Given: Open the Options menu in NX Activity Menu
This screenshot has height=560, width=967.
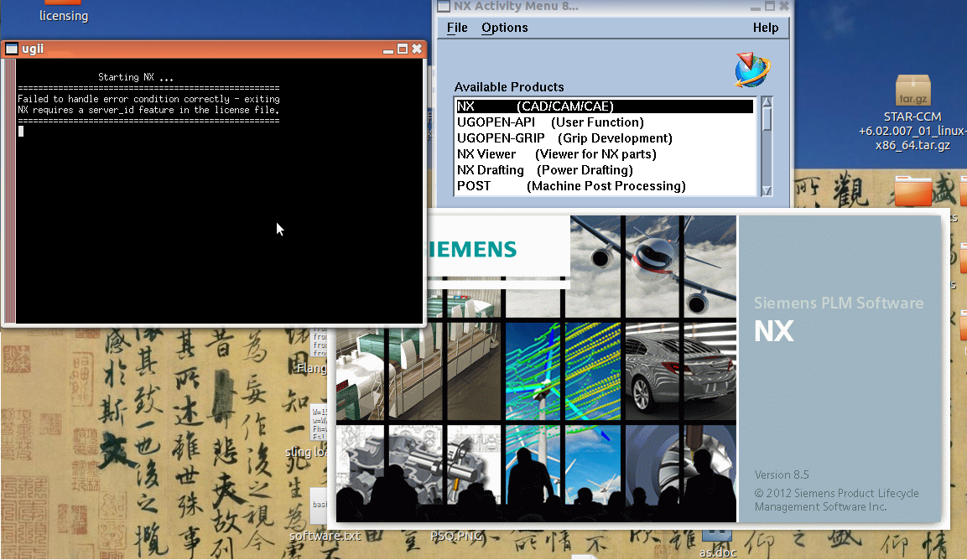Looking at the screenshot, I should click(505, 28).
